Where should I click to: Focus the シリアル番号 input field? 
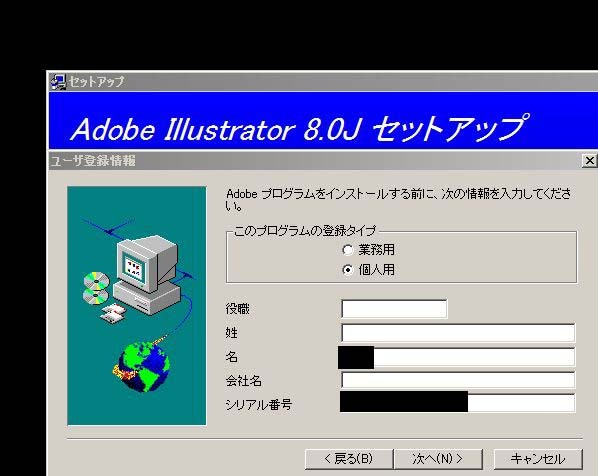pyautogui.click(x=457, y=402)
